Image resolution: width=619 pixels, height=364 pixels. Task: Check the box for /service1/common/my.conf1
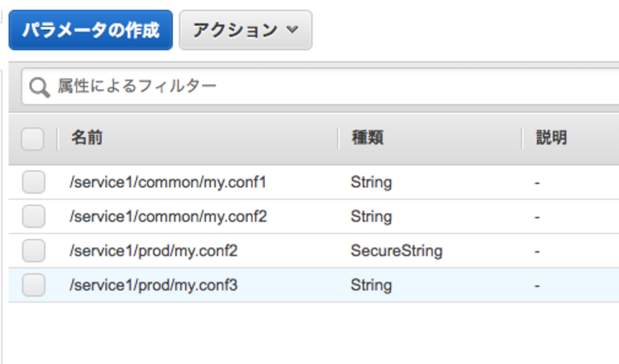click(x=33, y=182)
